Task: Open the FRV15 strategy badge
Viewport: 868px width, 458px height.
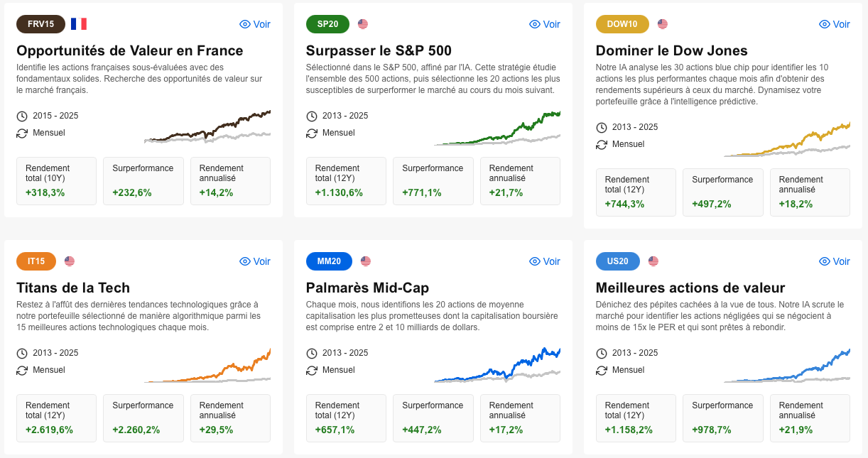Action: (x=40, y=24)
